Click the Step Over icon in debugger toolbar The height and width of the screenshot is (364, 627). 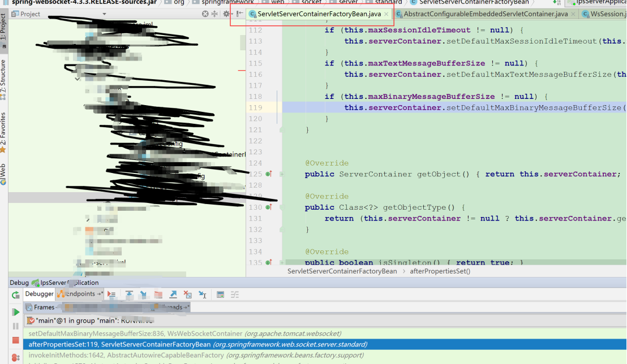(129, 294)
